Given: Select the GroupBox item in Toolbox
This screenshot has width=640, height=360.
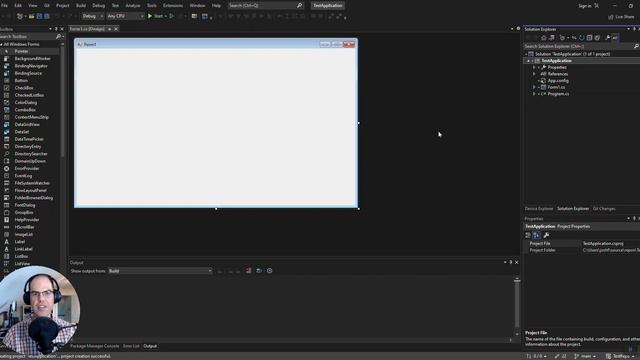Looking at the screenshot, I should (24, 212).
